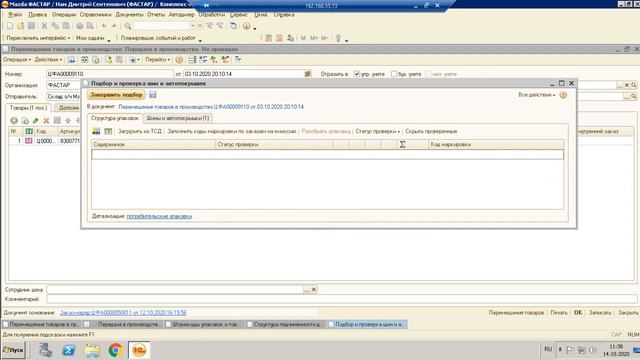This screenshot has height=360, width=640.
Task: Click the calendar icon next to the document date
Action: 308,74
